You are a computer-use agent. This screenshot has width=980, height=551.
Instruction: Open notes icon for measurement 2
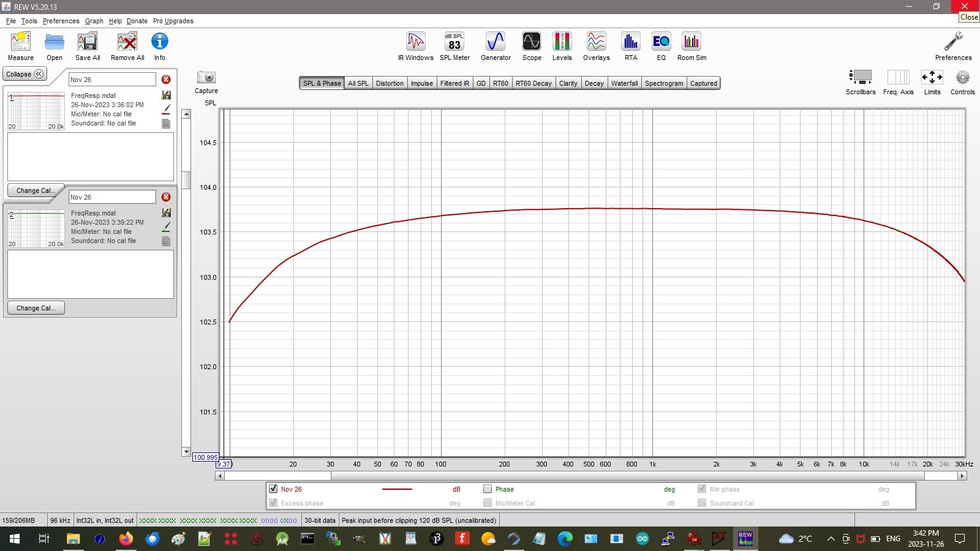pos(166,241)
